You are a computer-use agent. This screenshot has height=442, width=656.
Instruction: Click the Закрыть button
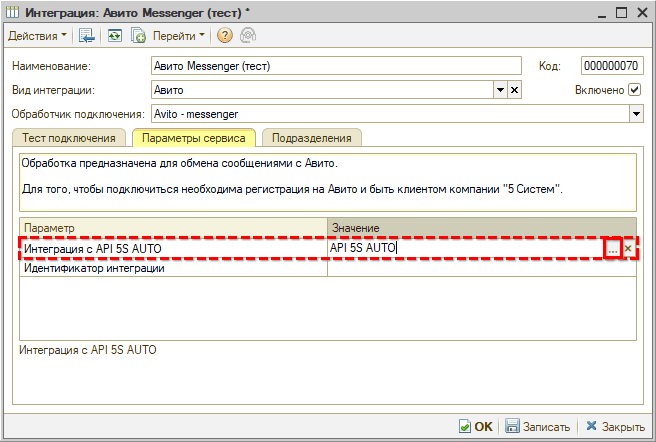point(615,425)
